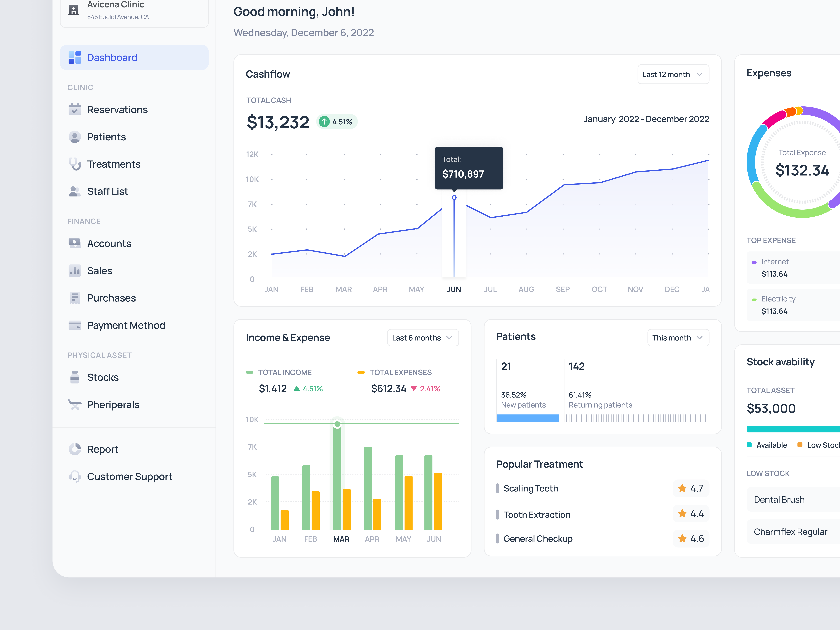Click the Patients icon in sidebar

click(75, 137)
